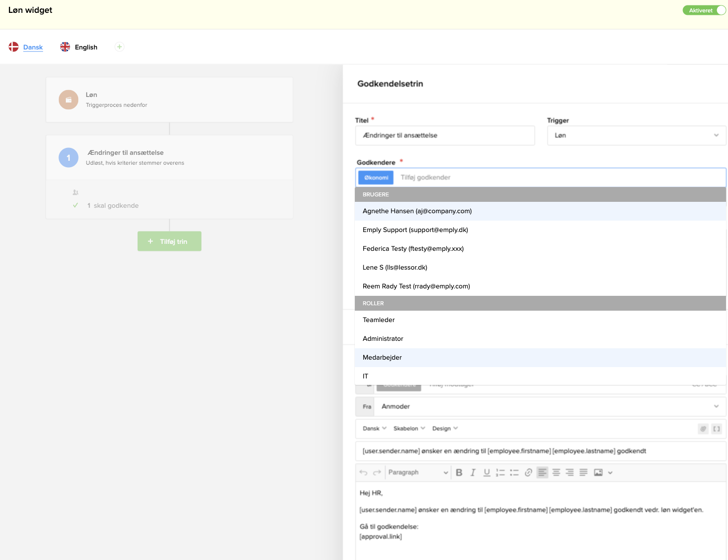728x560 pixels.
Task: Click the Bold formatting icon
Action: point(459,472)
